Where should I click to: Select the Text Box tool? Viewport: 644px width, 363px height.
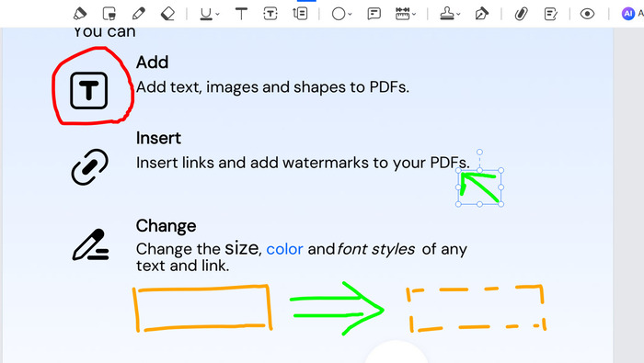(270, 14)
